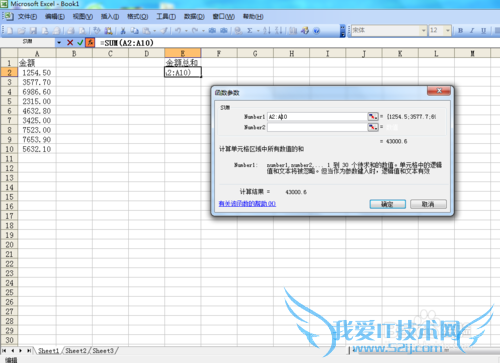The image size is (500, 363).
Task: Open the function help link
Action: point(247,204)
